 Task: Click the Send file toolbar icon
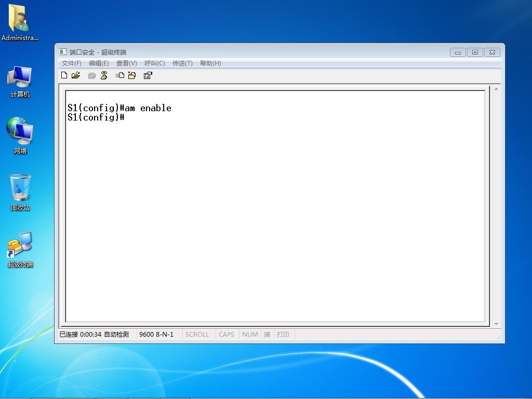click(x=120, y=75)
